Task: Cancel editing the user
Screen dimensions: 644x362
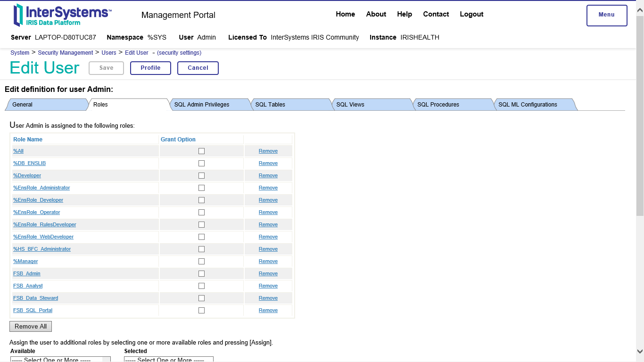Action: (x=198, y=68)
